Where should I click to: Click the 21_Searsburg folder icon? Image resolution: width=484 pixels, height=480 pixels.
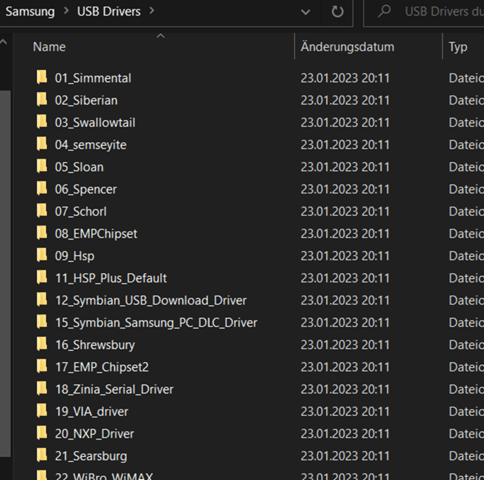click(42, 455)
